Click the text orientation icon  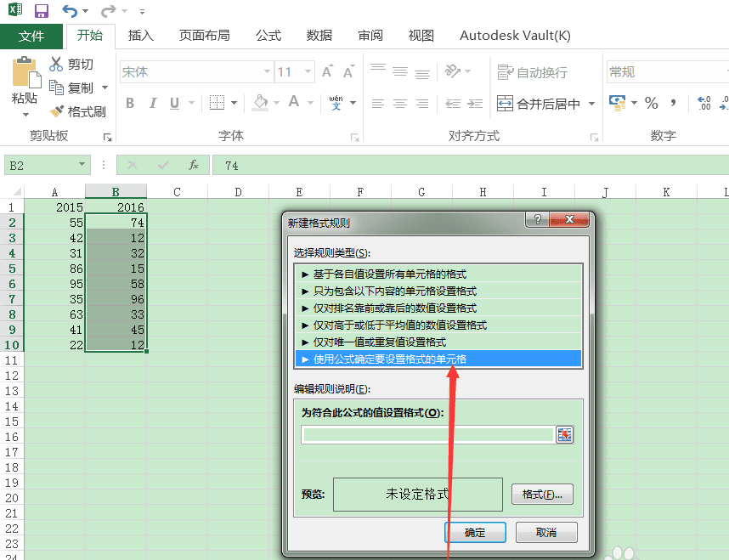tap(452, 71)
